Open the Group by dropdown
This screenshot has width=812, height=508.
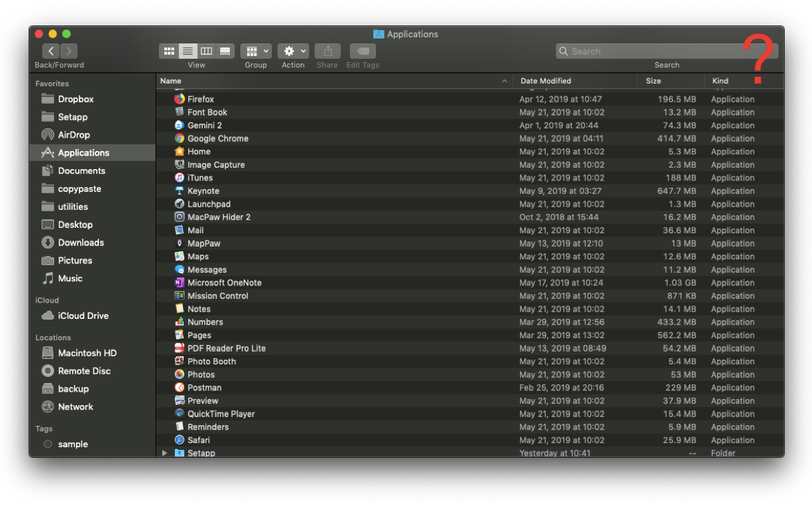click(x=256, y=51)
